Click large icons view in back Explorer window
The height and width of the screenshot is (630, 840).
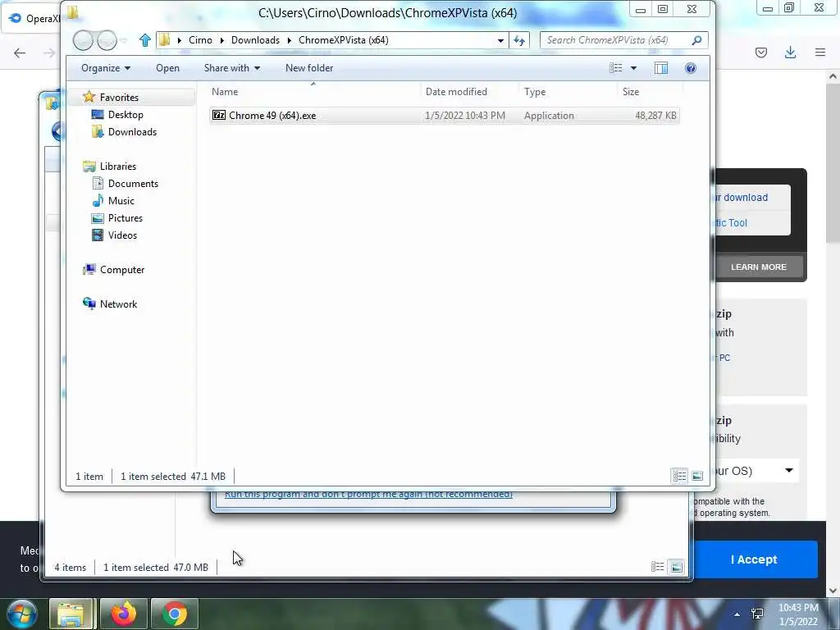point(677,567)
